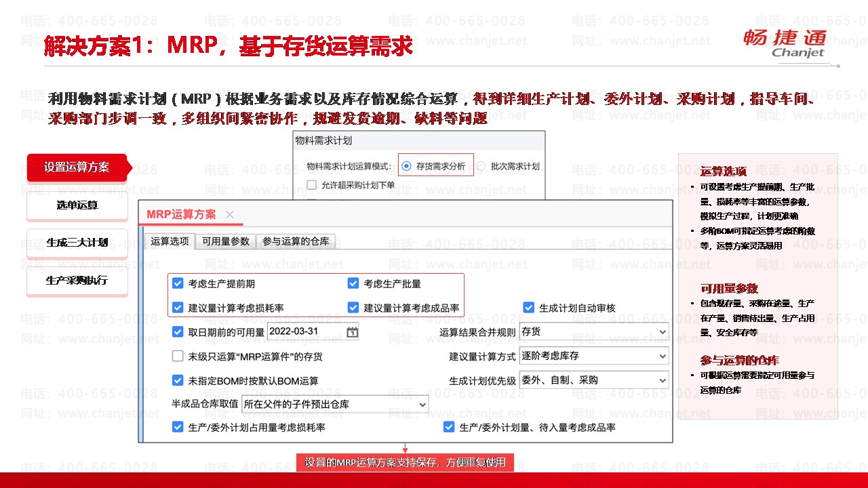This screenshot has height=488, width=868.
Task: Toggle the 考虑生产批量 checkbox
Action: (353, 283)
